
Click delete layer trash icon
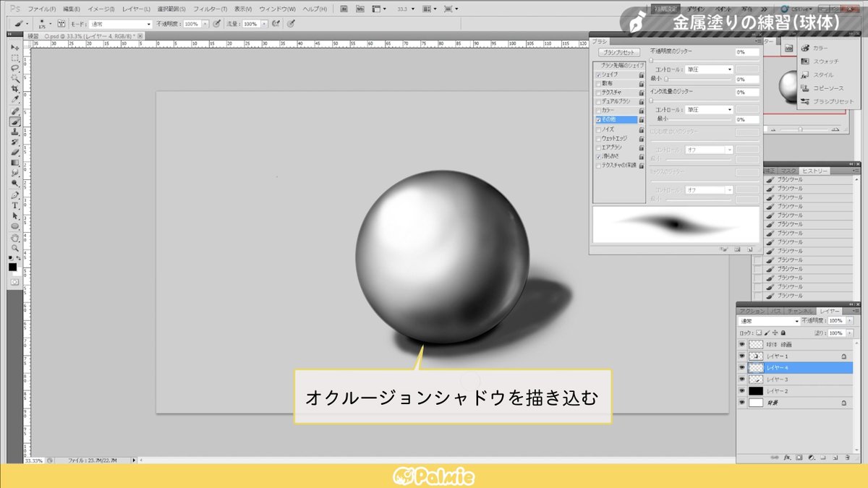[x=847, y=458]
